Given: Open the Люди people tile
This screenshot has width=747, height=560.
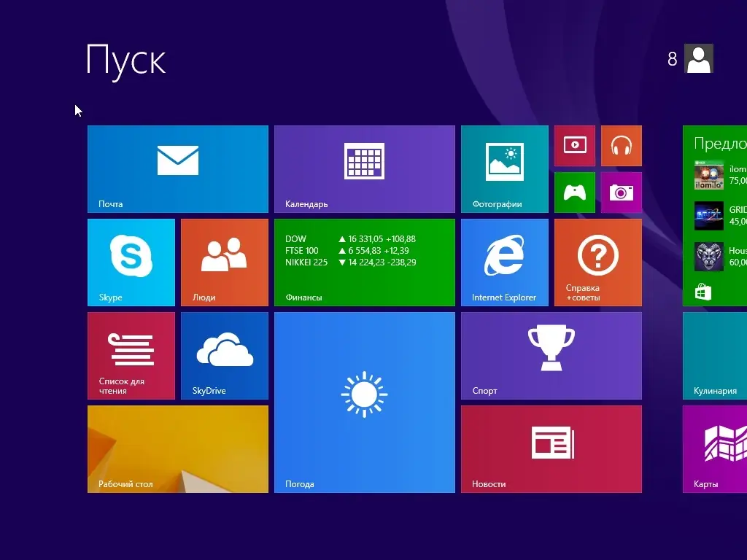Looking at the screenshot, I should point(225,262).
